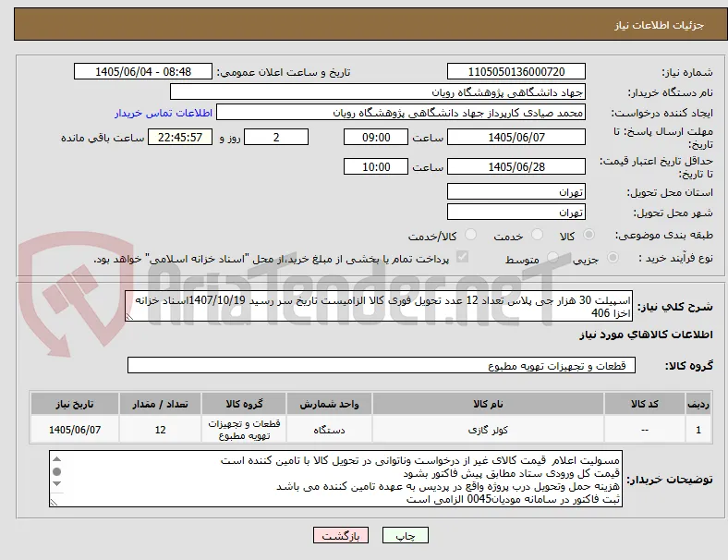Click the remaining time 22:45:57 field
The image size is (728, 560).
tap(180, 138)
